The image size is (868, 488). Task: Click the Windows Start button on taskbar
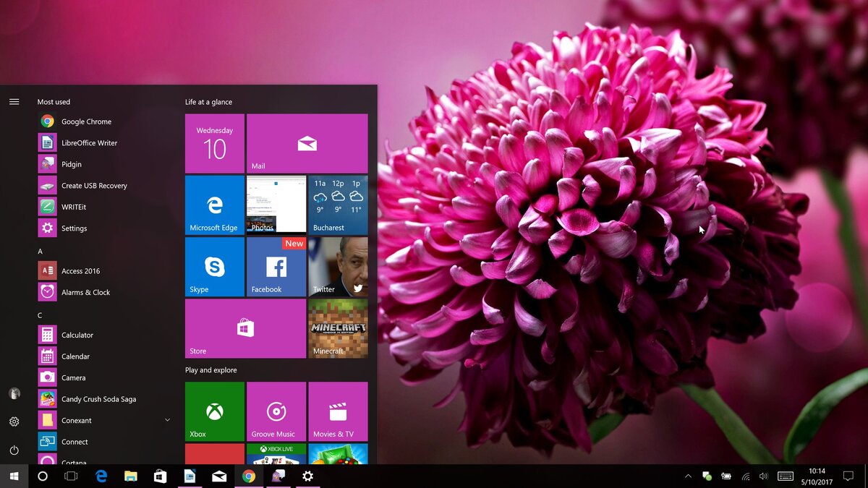(x=14, y=476)
